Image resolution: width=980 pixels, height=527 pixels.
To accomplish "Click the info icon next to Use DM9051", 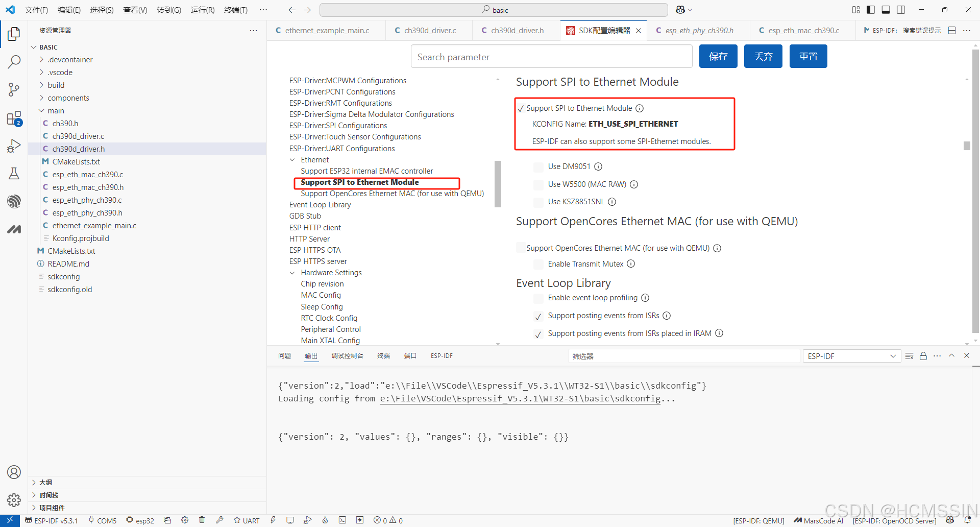I will (598, 166).
